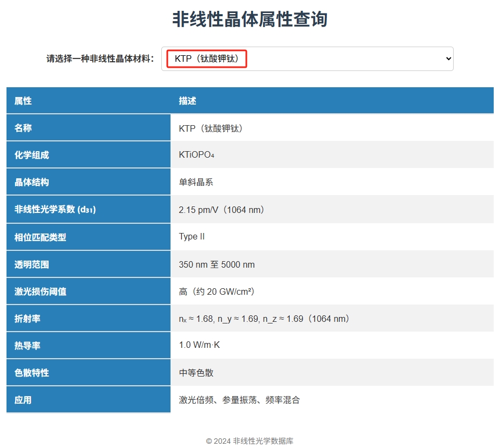
Task: Select the 激光损伤阈值 attribute cell
Action: pyautogui.click(x=40, y=291)
